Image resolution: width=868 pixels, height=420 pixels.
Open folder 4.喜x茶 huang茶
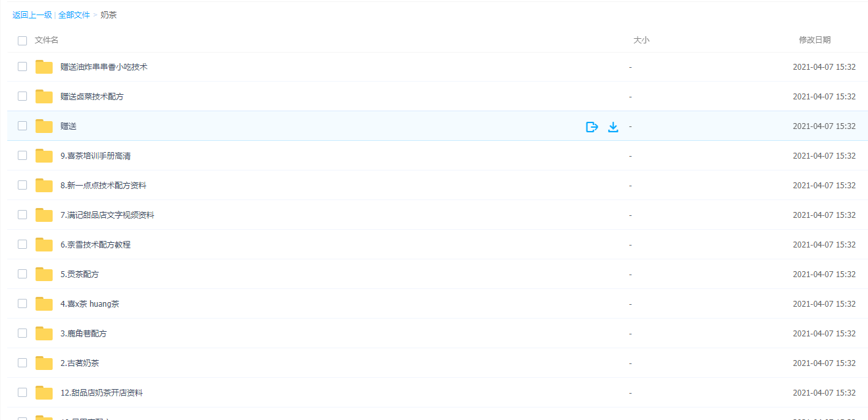pyautogui.click(x=89, y=304)
